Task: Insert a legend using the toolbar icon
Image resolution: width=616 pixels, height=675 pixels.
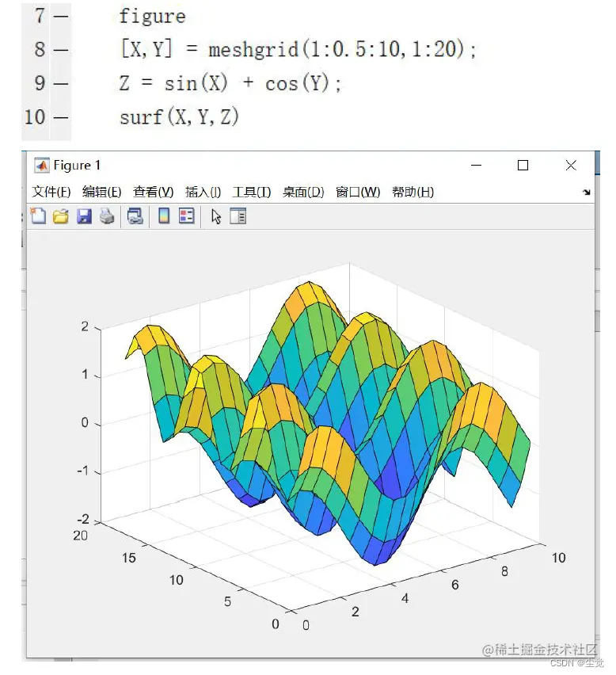Action: (187, 216)
